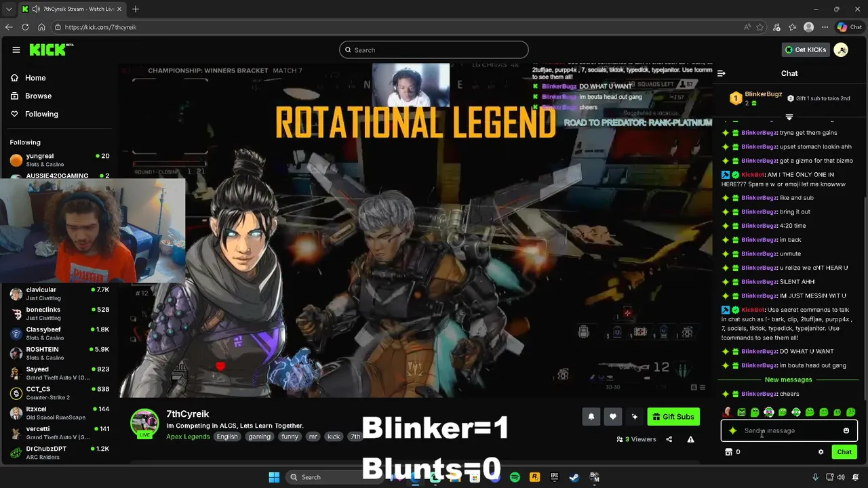Jump to New messages in chat
The image size is (868, 488).
pyautogui.click(x=788, y=380)
